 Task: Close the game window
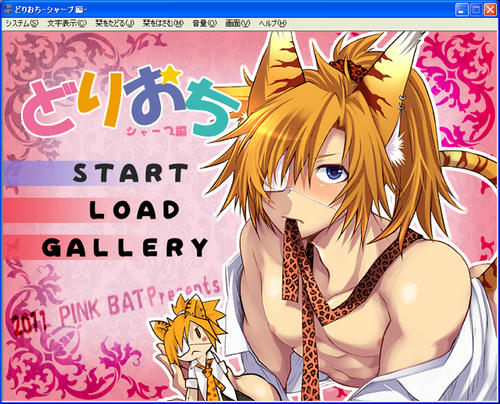tap(490, 10)
